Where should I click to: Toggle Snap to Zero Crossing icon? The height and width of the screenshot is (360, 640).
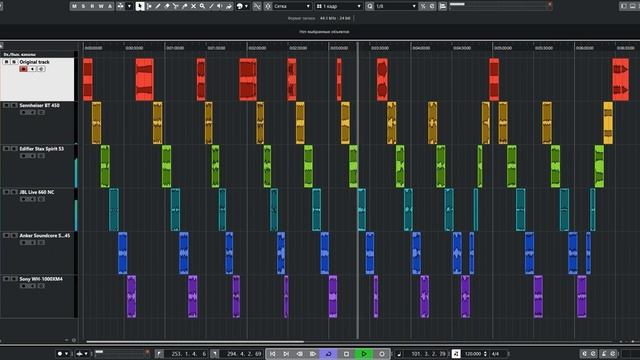tap(257, 6)
